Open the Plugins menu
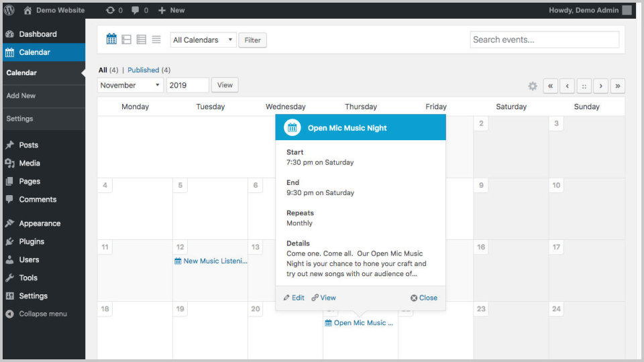Viewport: 644px width, 362px height. click(x=32, y=241)
